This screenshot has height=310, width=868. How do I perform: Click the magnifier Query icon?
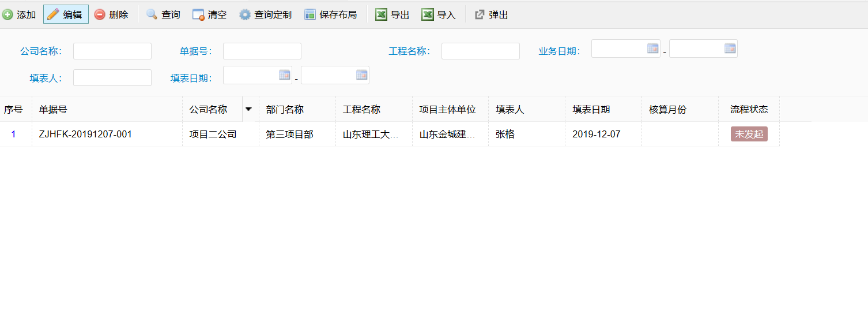pos(152,14)
